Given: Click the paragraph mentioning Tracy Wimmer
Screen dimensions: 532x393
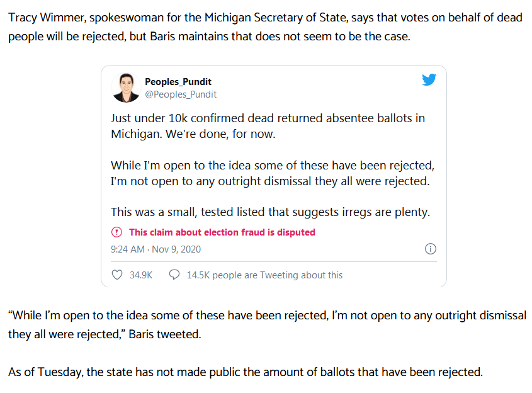Looking at the screenshot, I should [265, 27].
